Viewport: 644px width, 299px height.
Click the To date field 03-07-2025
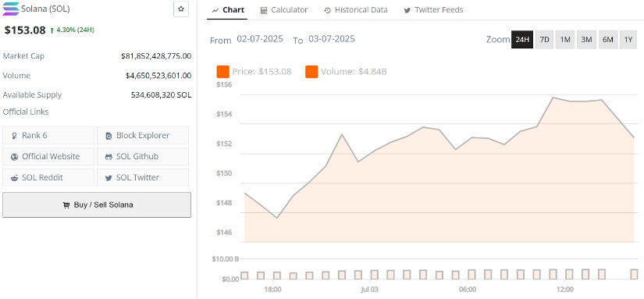click(332, 39)
